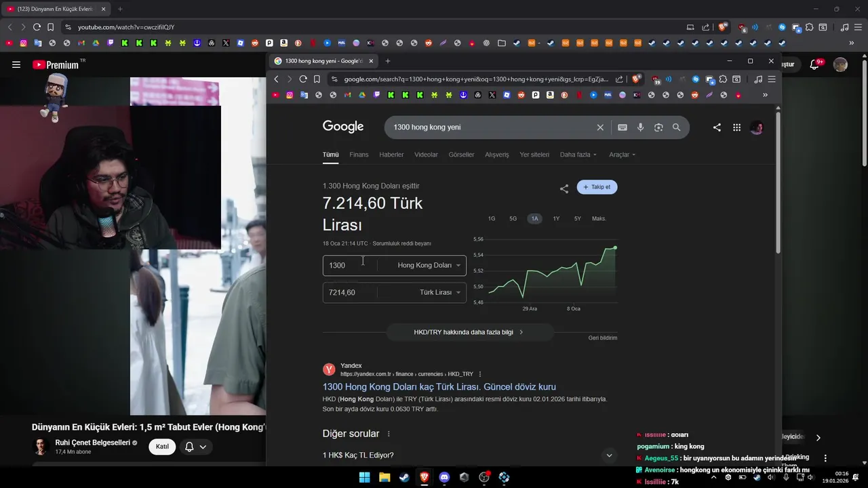Open the YouTube guide hamburger menu
This screenshot has width=868, height=488.
[16, 65]
